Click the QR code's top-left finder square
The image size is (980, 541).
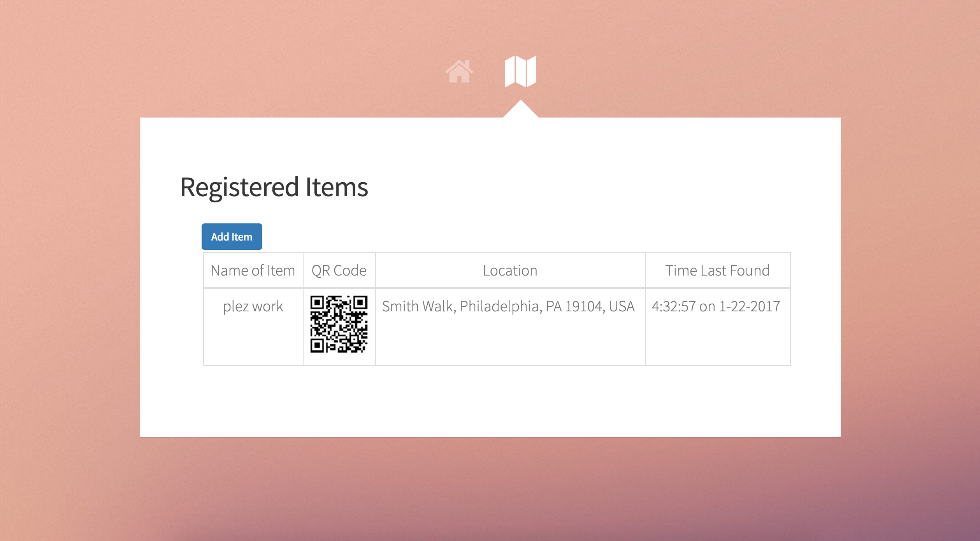coord(317,302)
